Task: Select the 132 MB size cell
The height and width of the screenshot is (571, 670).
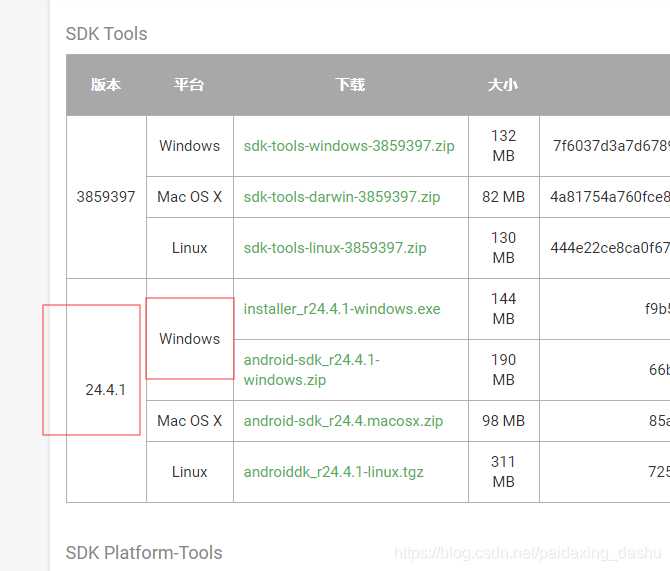Action: pyautogui.click(x=504, y=146)
